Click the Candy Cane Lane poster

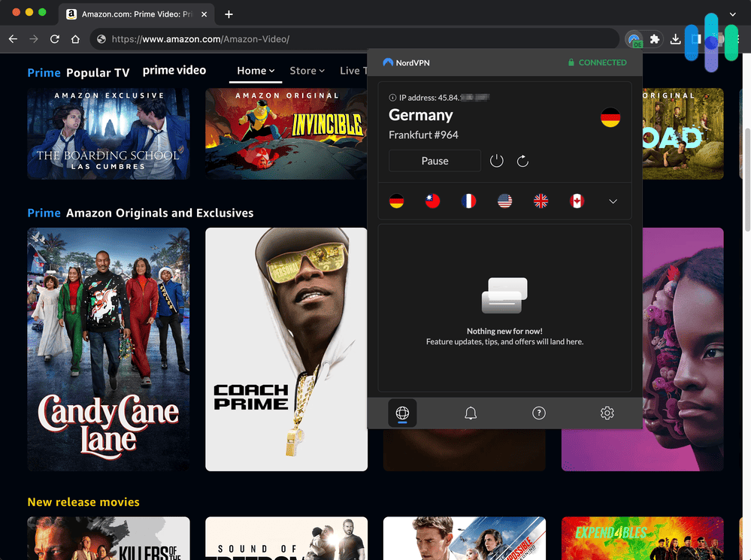coord(108,348)
